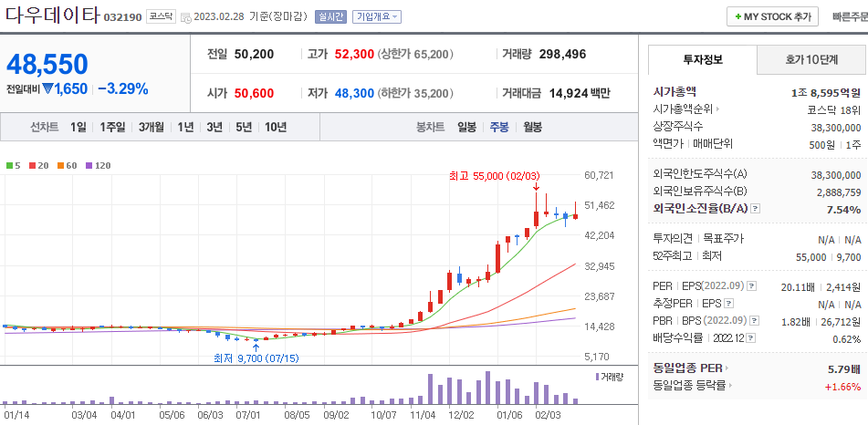Screen dimensions: 868x425
Task: Click the 거래량 value 298,496
Action: tap(562, 54)
